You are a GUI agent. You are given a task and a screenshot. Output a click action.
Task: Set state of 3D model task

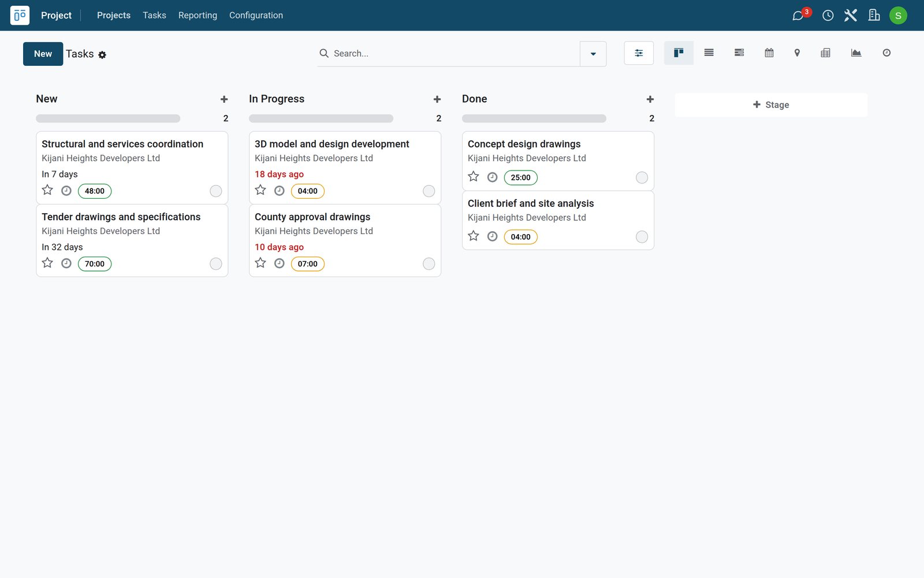tap(429, 191)
